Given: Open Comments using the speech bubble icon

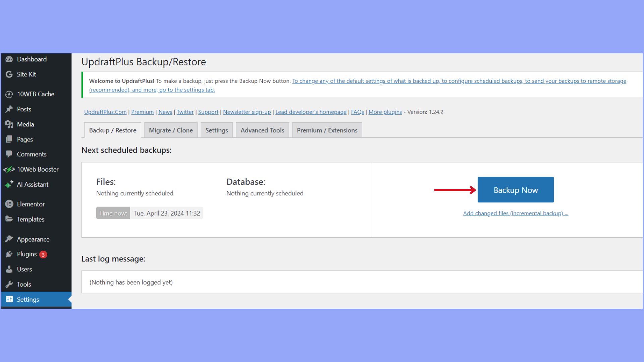Looking at the screenshot, I should tap(9, 154).
